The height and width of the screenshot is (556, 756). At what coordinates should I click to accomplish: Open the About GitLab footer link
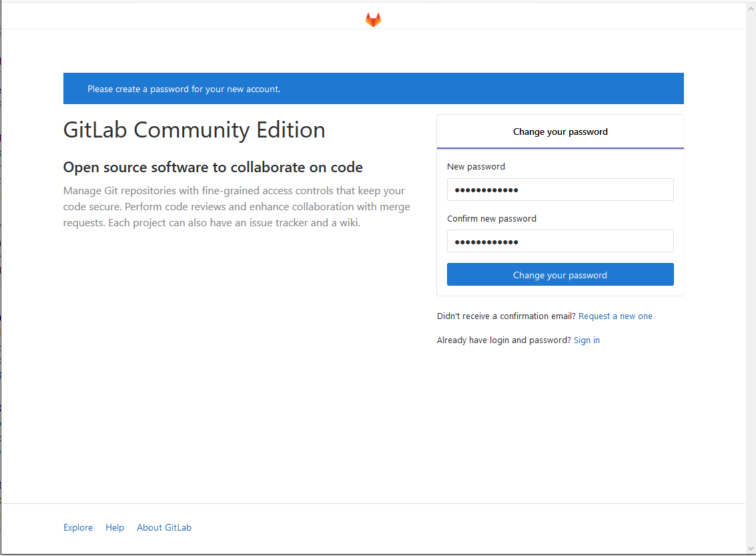(x=164, y=527)
